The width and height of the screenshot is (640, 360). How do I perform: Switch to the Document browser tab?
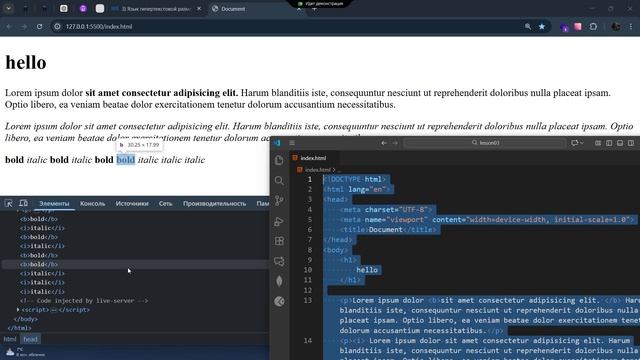pyautogui.click(x=257, y=9)
